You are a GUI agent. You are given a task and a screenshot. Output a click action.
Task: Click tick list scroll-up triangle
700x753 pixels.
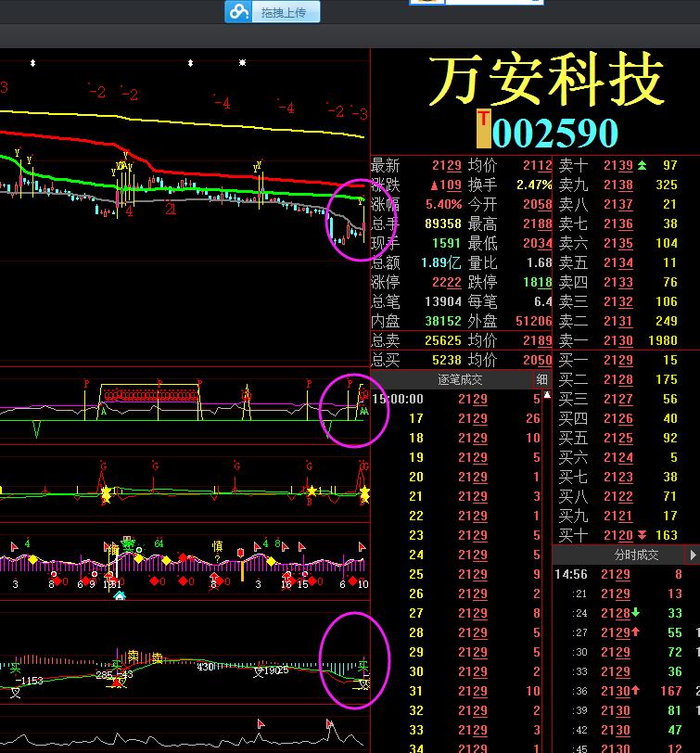pyautogui.click(x=547, y=395)
